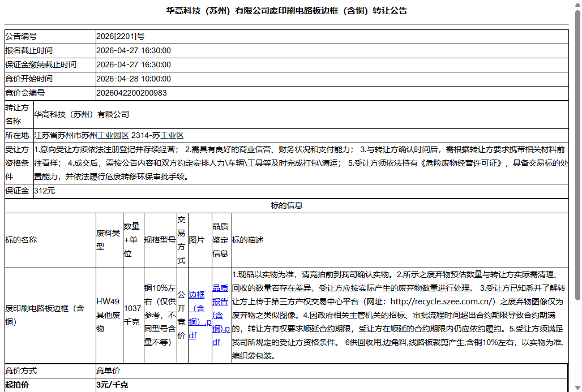
Task: Click the transferor value 华高科技（苏州）有限公司
Action: click(82, 114)
